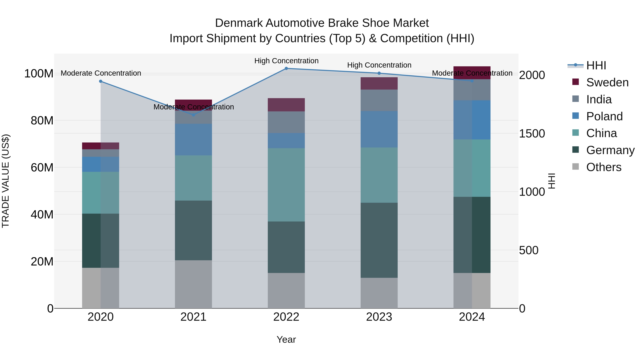Screen dimensions: 644x362
Task: Click the Others gray legend swatch
Action: (575, 166)
